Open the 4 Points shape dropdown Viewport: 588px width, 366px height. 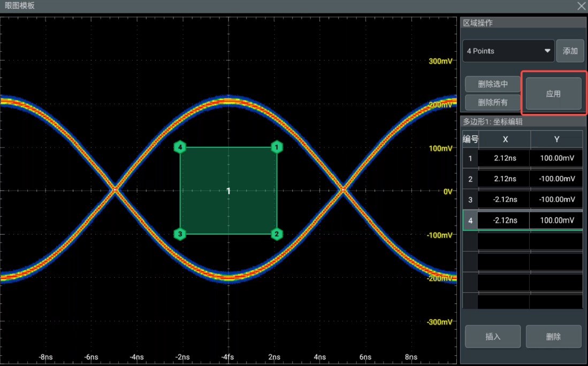tap(508, 51)
